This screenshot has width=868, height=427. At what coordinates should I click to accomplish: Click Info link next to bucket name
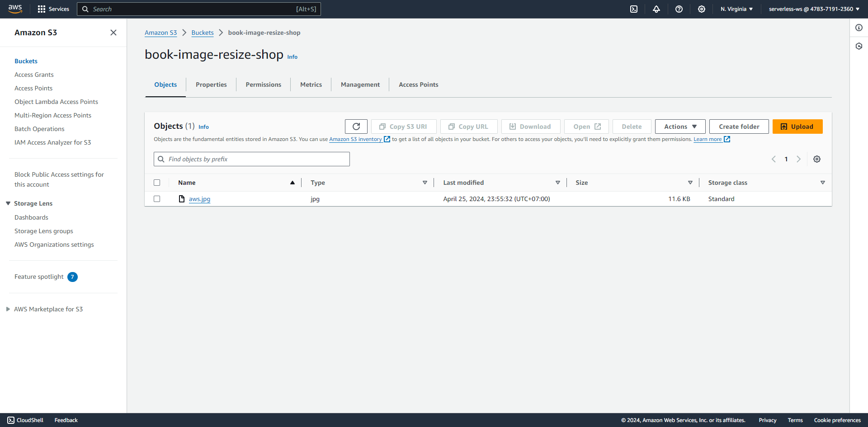(x=292, y=57)
